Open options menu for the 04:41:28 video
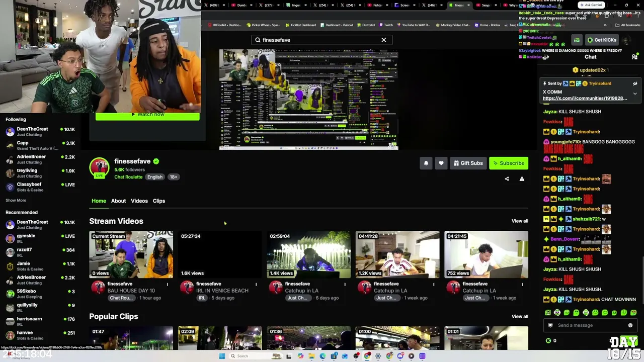The width and height of the screenshot is (644, 362). pyautogui.click(x=434, y=285)
